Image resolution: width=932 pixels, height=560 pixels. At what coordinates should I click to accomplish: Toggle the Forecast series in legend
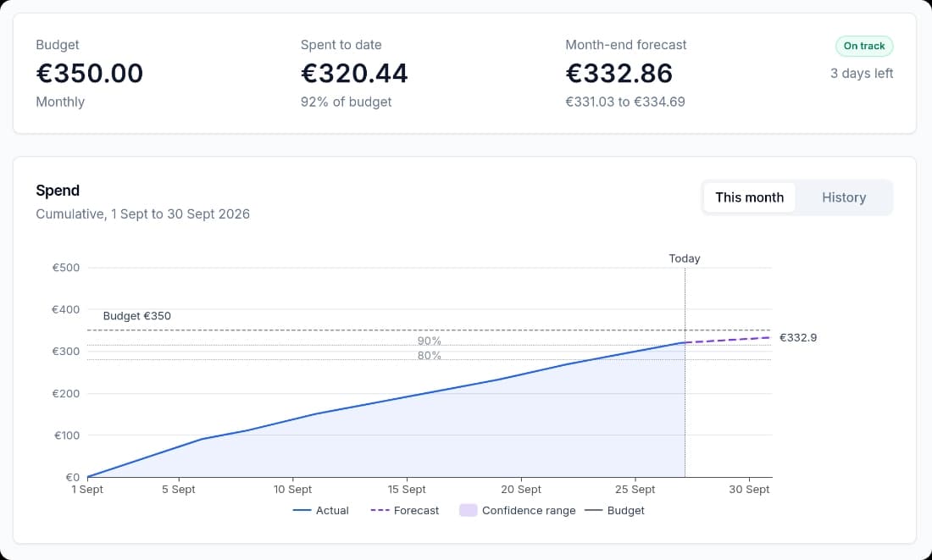click(x=404, y=510)
